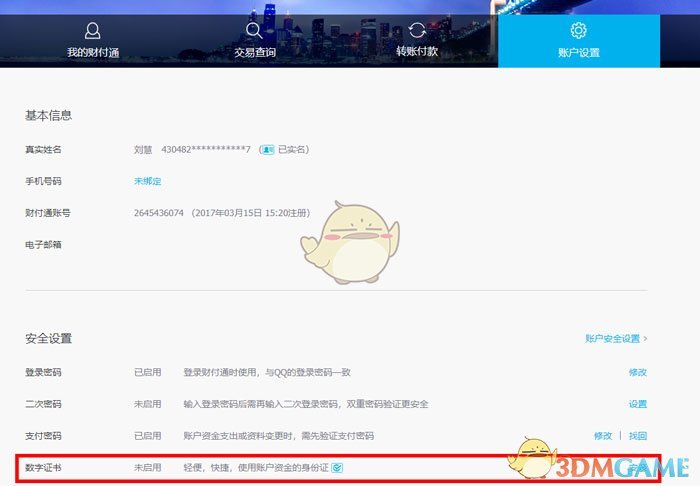Image resolution: width=700 pixels, height=486 pixels.
Task: Click the 基本信息 heading
Action: 48,116
